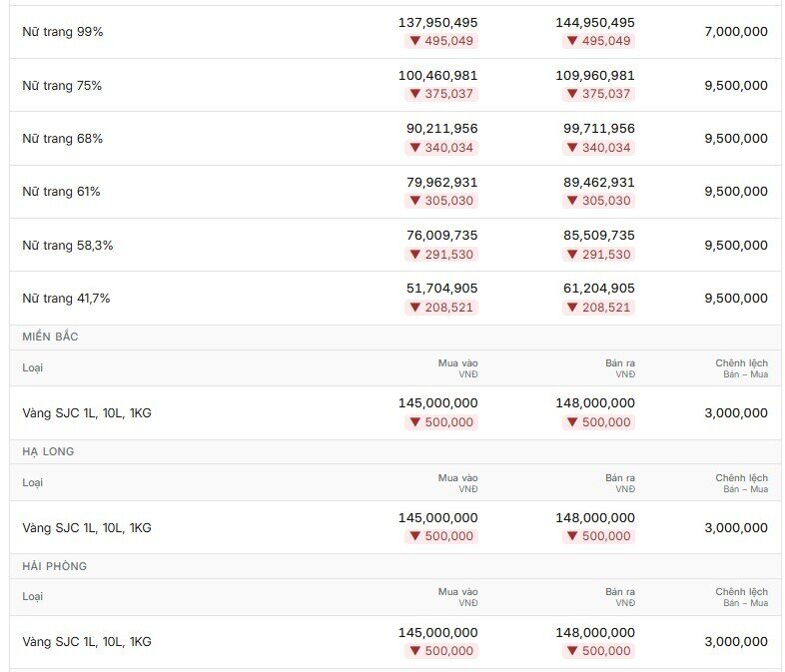The height and width of the screenshot is (672, 785).
Task: Select the Nữ trang 99% row label
Action: (x=63, y=32)
